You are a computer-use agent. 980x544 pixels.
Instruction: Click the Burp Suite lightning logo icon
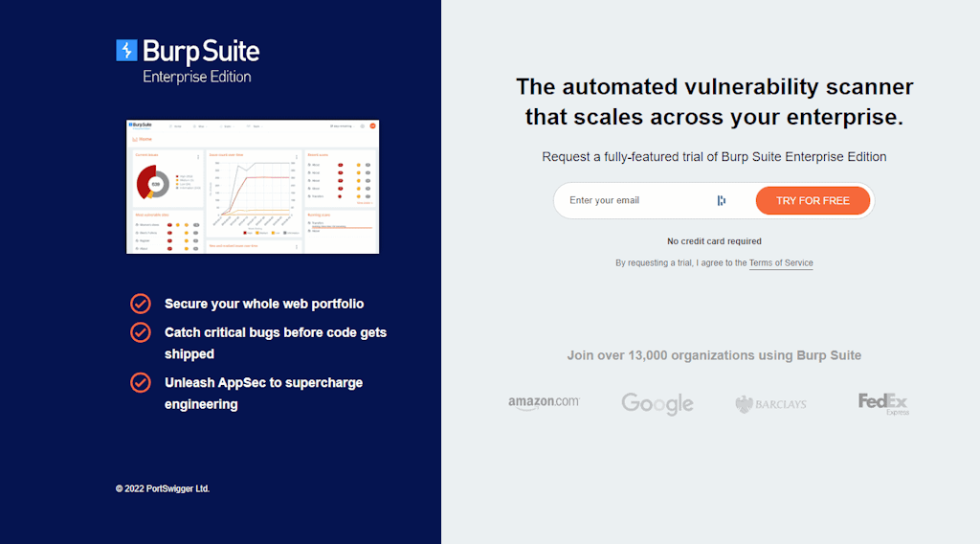[x=126, y=51]
